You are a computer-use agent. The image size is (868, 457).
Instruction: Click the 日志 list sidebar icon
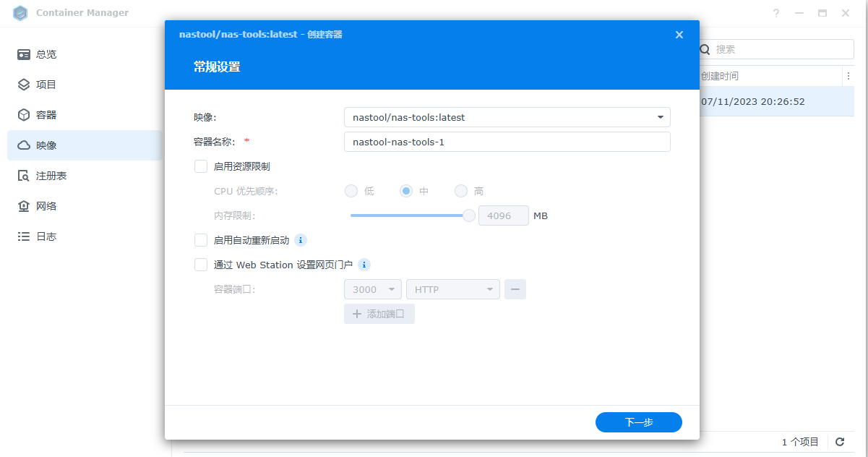click(x=24, y=236)
